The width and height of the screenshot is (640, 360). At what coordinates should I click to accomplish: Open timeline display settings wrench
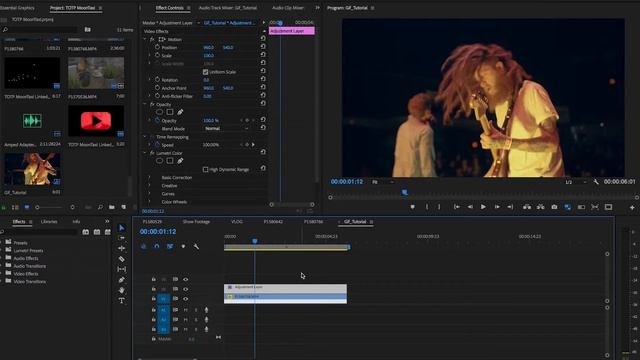pyautogui.click(x=196, y=247)
